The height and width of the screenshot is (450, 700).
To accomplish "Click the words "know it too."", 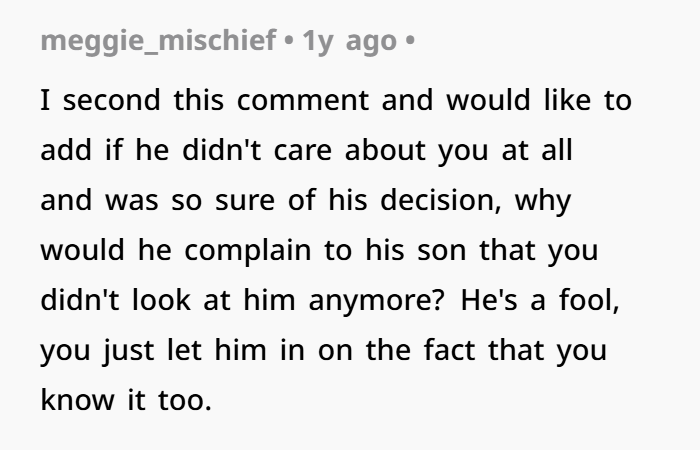I will (x=126, y=400).
